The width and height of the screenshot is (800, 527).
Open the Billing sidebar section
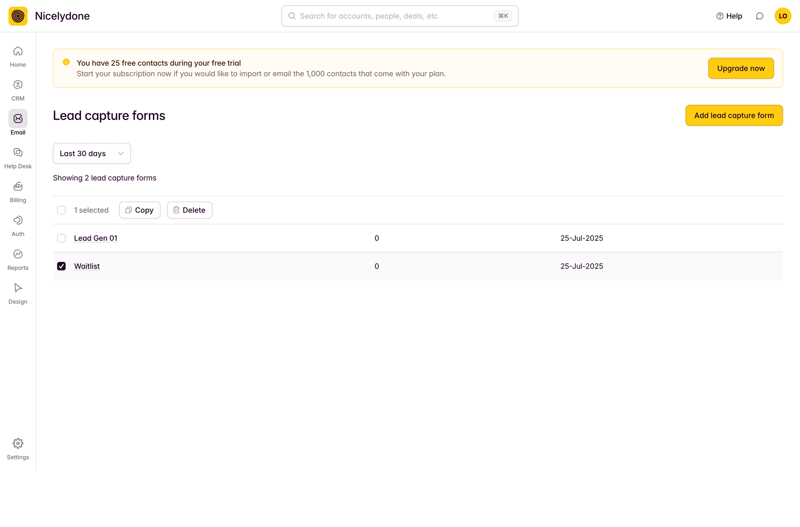click(18, 192)
